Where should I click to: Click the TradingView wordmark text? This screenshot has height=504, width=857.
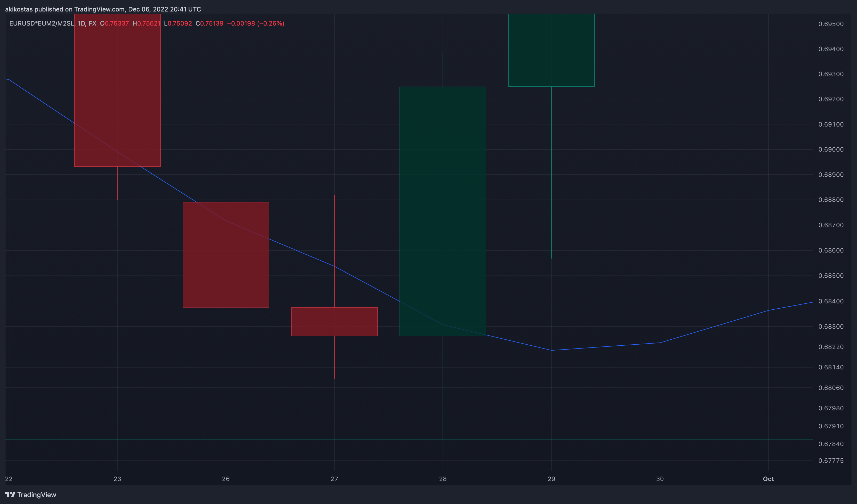click(x=37, y=495)
